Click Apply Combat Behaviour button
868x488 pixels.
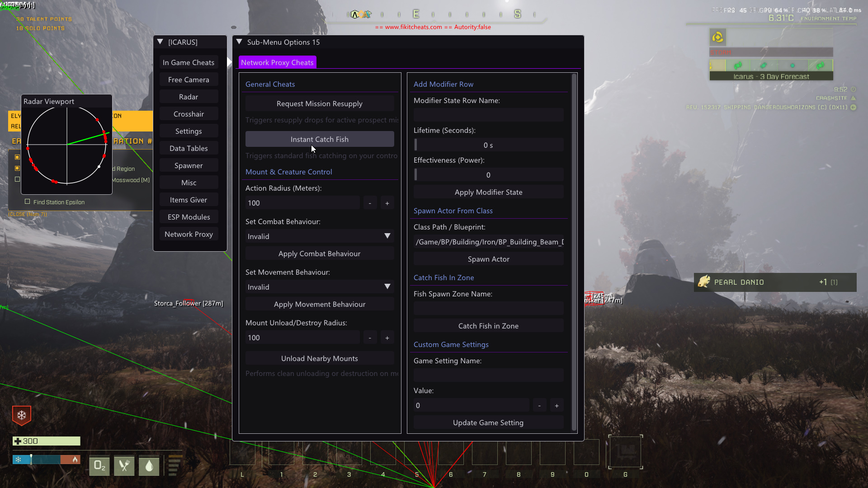[320, 253]
